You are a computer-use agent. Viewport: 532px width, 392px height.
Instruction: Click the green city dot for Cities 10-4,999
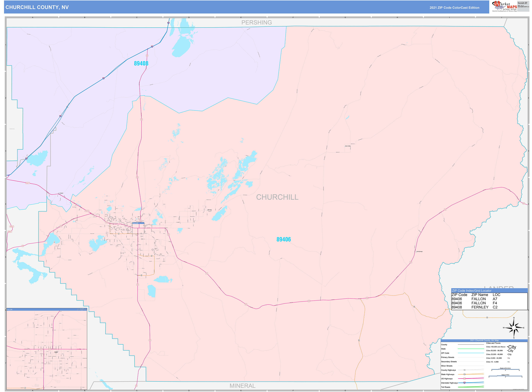507,362
